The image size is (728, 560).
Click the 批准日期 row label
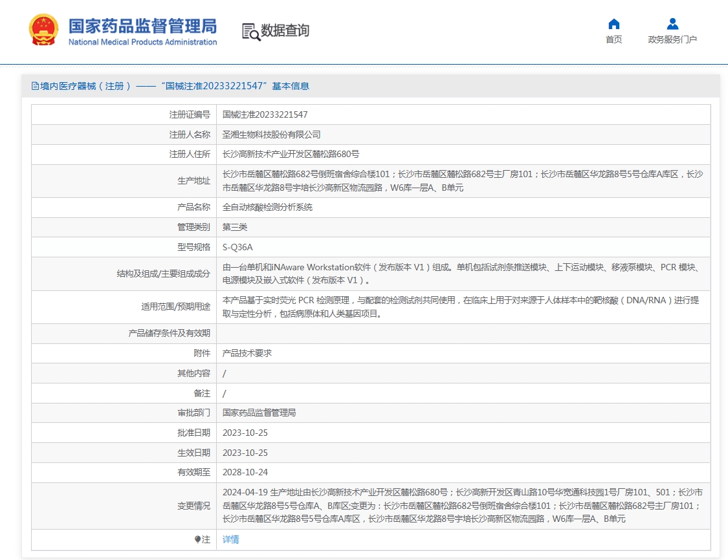193,433
